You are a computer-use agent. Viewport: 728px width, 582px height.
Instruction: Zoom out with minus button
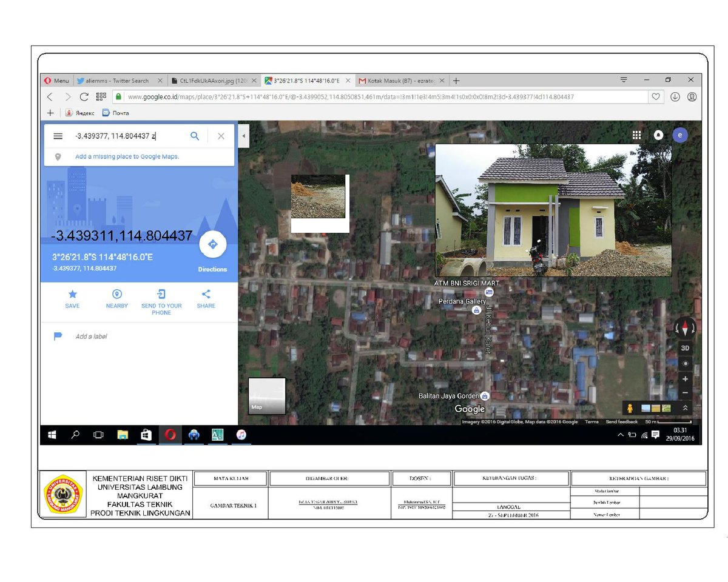coord(685,393)
